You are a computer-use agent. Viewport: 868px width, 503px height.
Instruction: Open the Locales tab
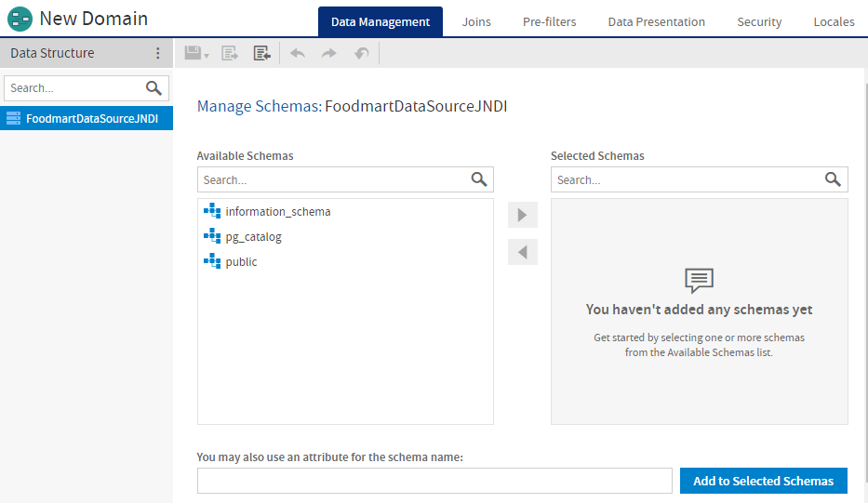click(x=834, y=21)
